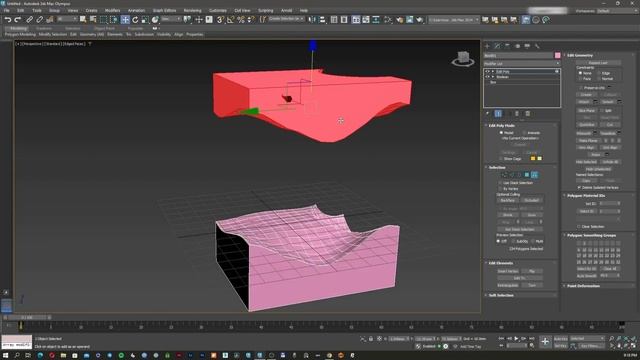
Task: Open the Modifiers menu
Action: (113, 11)
